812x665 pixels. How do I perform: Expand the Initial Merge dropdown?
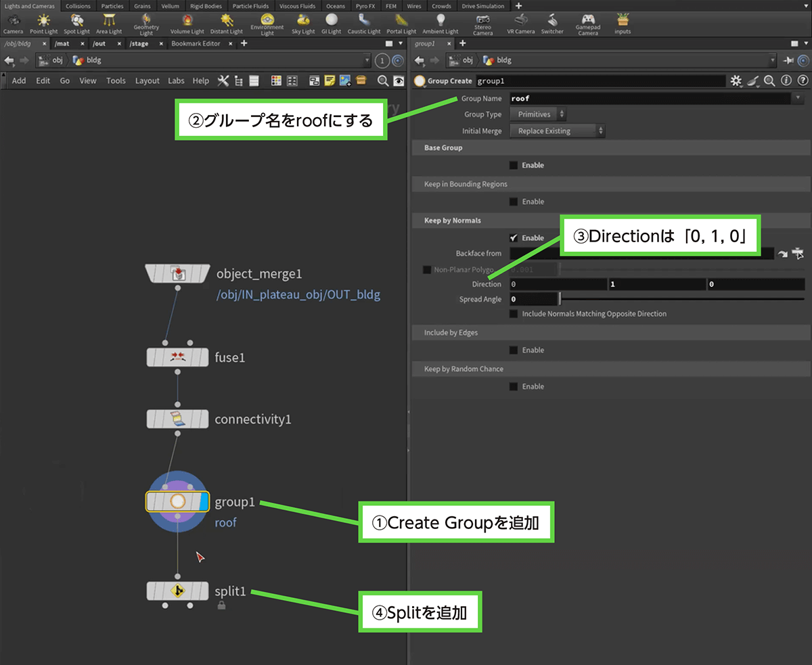[x=557, y=131]
